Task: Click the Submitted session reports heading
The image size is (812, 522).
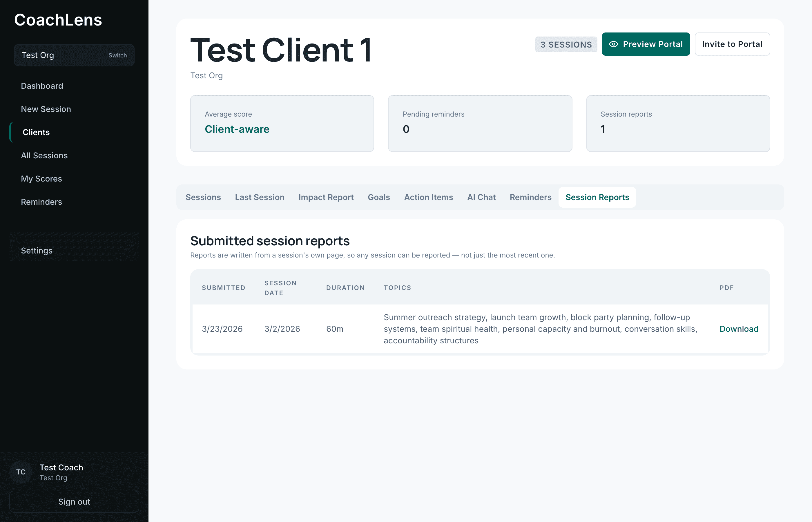Action: [270, 241]
